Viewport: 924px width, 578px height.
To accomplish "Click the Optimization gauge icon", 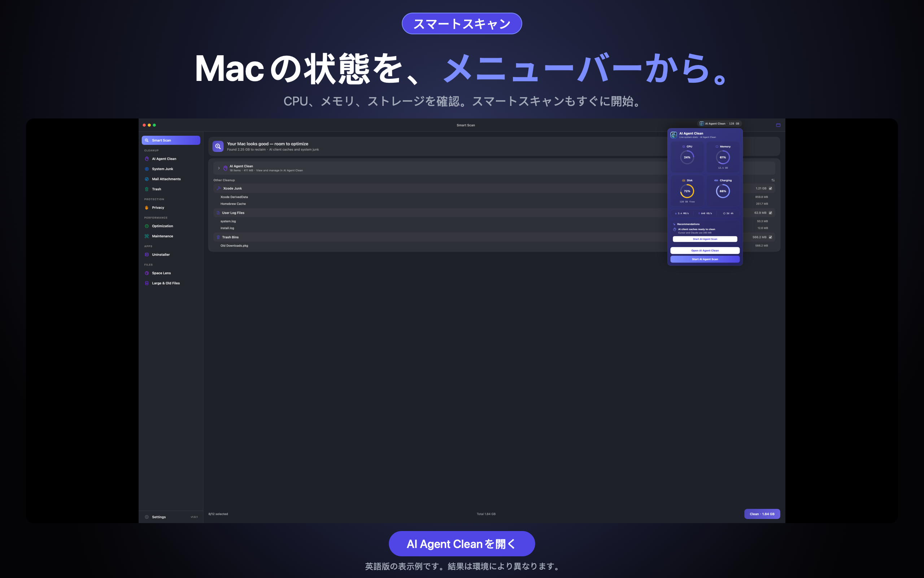I will point(147,226).
